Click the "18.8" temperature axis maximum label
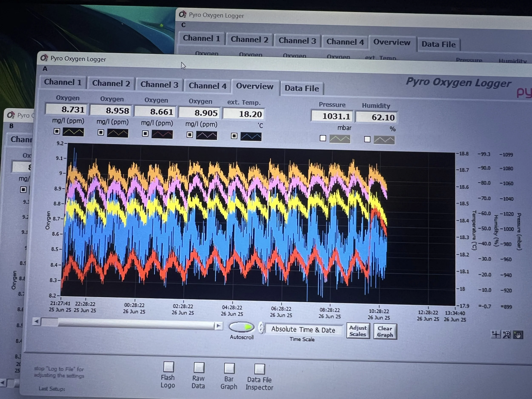The width and height of the screenshot is (532, 399). click(464, 154)
